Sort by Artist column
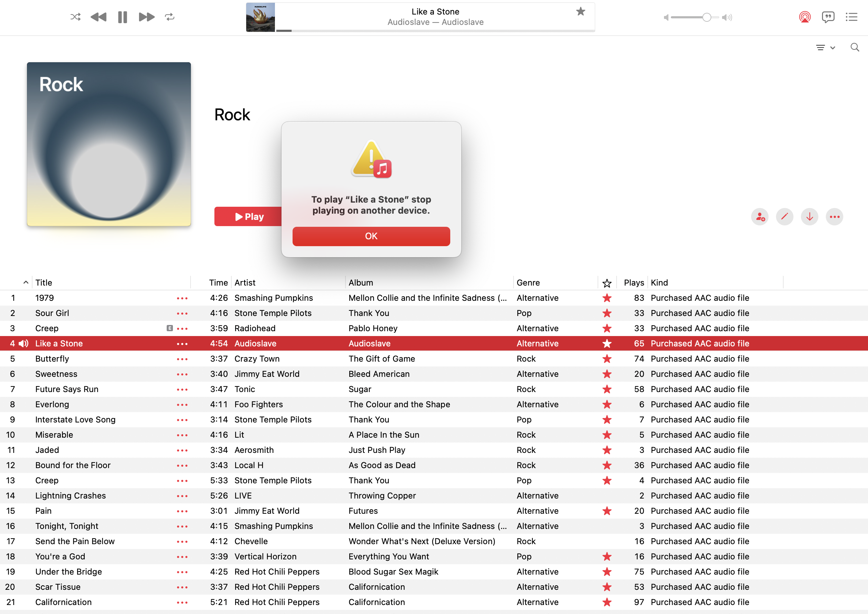This screenshot has width=868, height=614. click(245, 283)
